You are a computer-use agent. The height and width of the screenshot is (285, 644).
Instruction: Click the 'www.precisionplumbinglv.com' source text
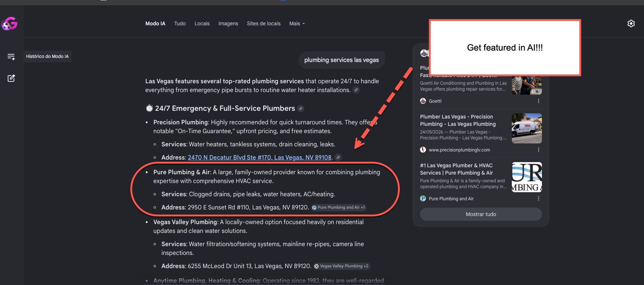459,150
